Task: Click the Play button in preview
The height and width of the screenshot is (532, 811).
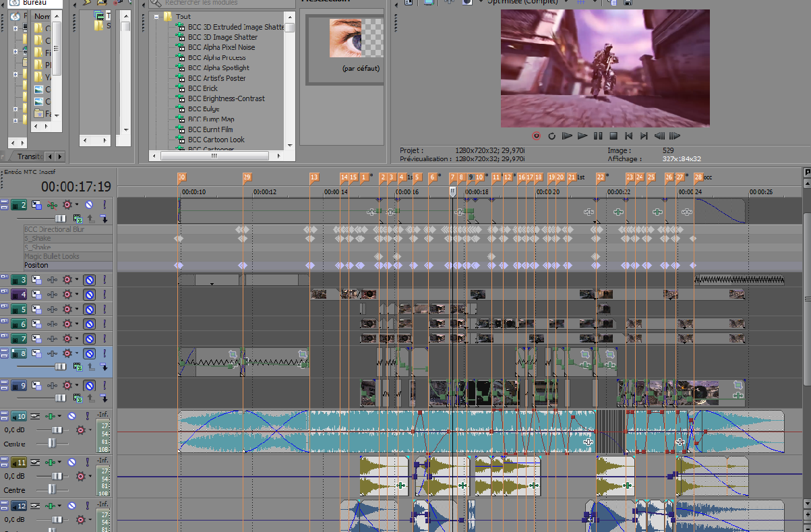Action: pos(582,136)
